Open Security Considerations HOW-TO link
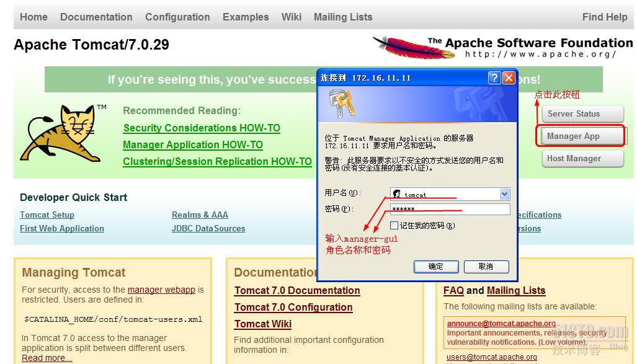637x364 pixels. point(202,128)
